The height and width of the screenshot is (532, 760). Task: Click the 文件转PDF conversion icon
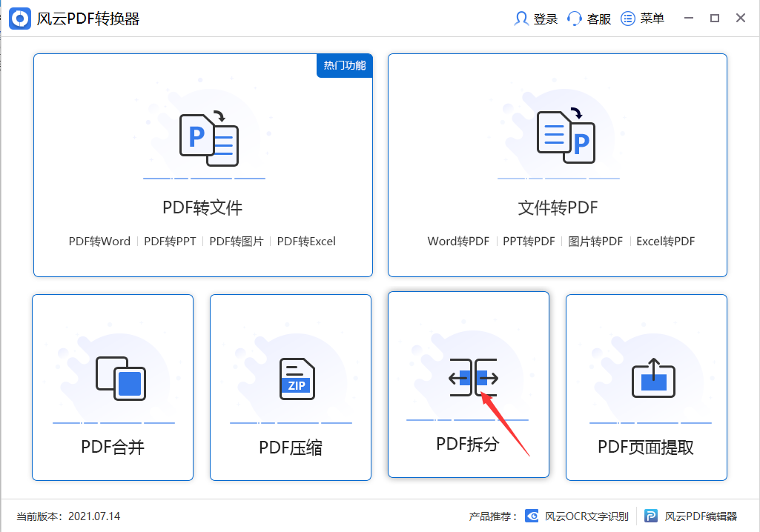coord(566,135)
